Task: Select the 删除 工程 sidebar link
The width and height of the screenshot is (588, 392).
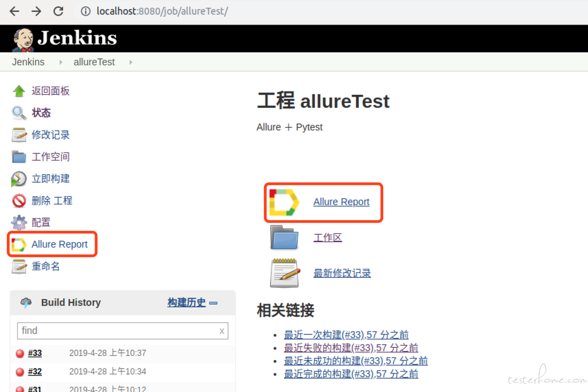Action: [x=52, y=201]
